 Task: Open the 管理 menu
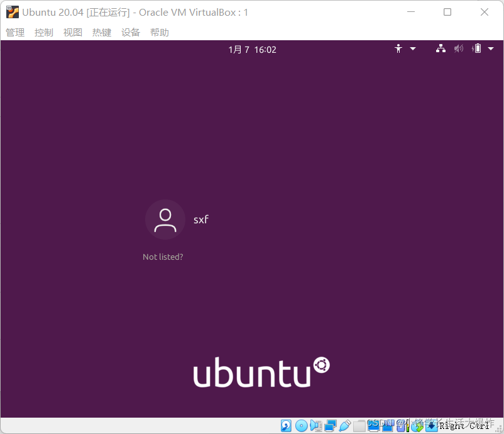(x=15, y=32)
